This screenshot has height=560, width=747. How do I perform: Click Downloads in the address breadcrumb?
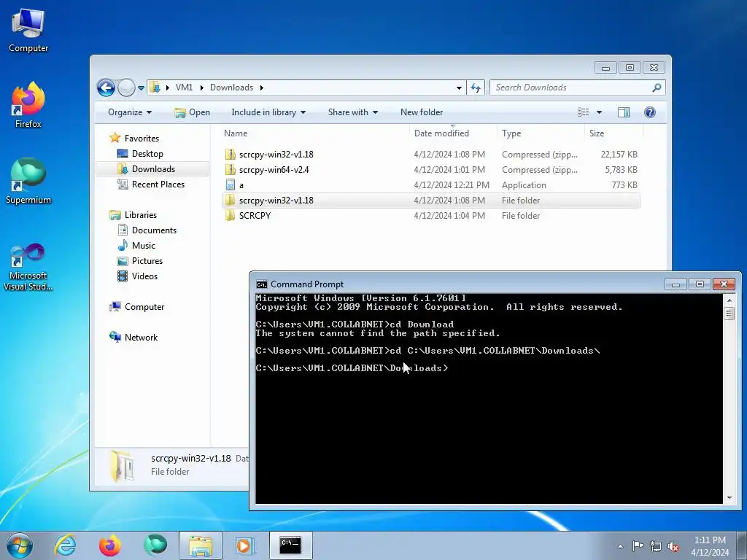tap(231, 87)
